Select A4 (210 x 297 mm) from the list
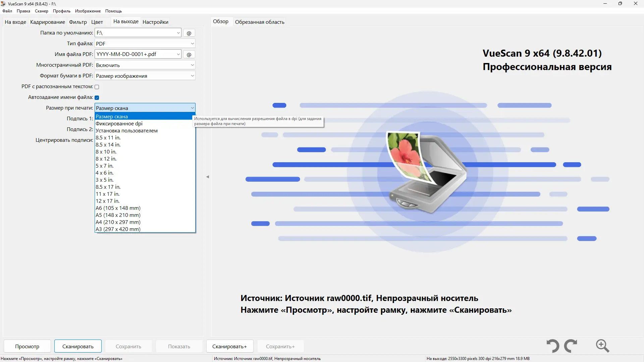This screenshot has width=644, height=362. pos(118,222)
